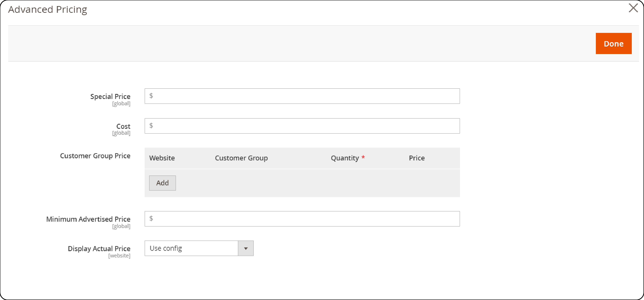Close the Advanced Pricing dialog
The width and height of the screenshot is (644, 300).
633,8
